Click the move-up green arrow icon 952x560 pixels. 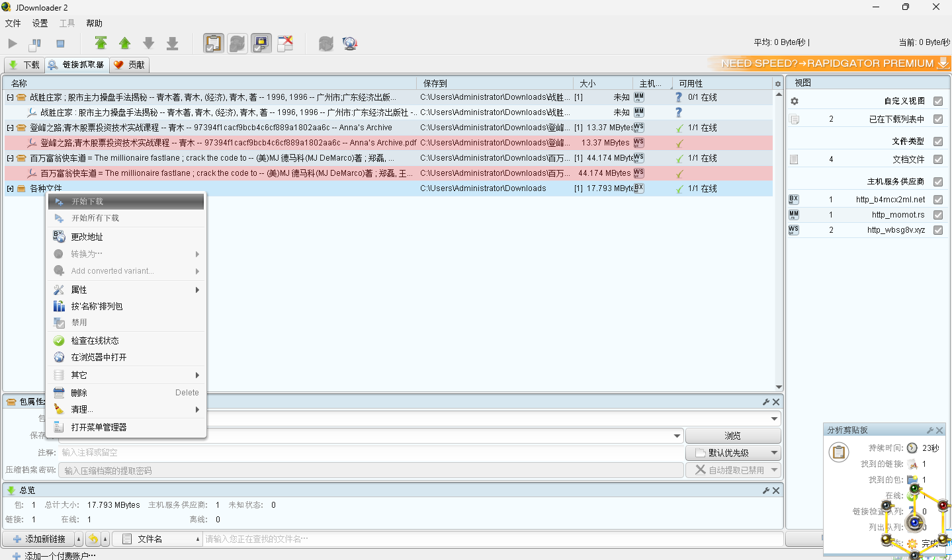pos(125,42)
